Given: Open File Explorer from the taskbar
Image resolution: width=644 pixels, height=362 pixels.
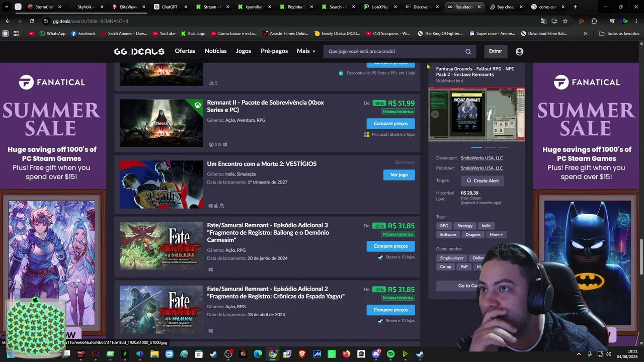Looking at the screenshot, I should pos(154,354).
